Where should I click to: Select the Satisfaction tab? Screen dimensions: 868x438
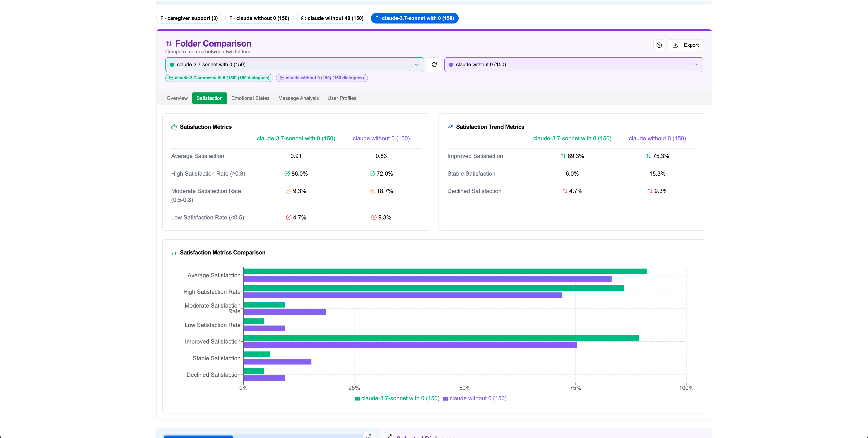click(210, 98)
